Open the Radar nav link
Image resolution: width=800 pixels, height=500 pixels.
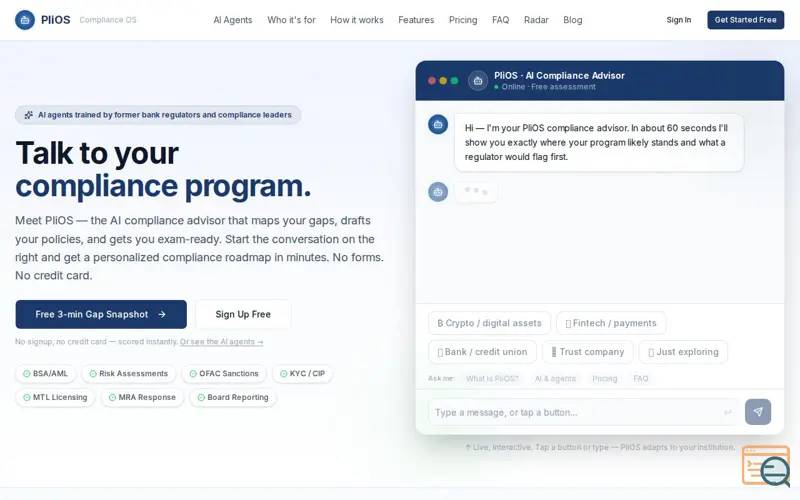[536, 20]
